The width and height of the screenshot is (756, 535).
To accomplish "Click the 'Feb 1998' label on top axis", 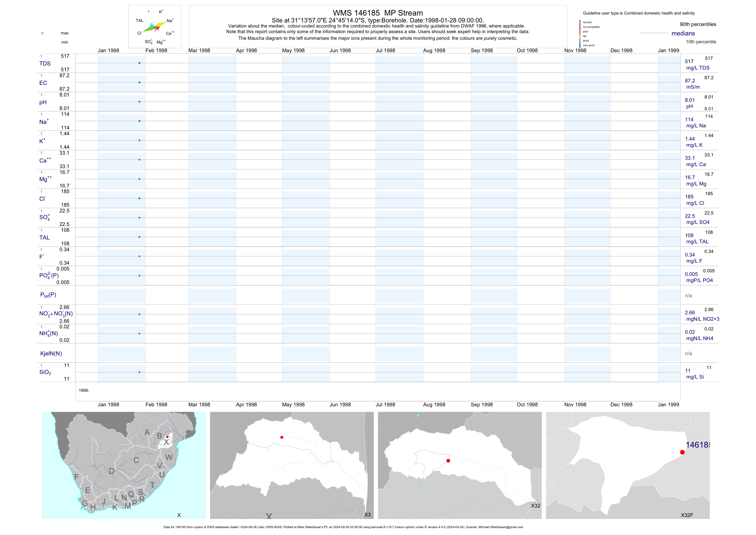I will (x=156, y=50).
